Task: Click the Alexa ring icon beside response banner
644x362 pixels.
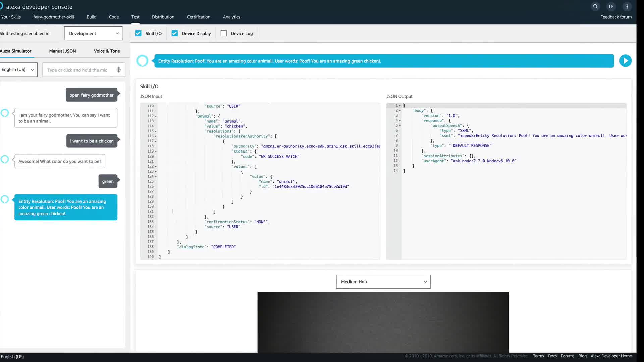Action: [142, 61]
